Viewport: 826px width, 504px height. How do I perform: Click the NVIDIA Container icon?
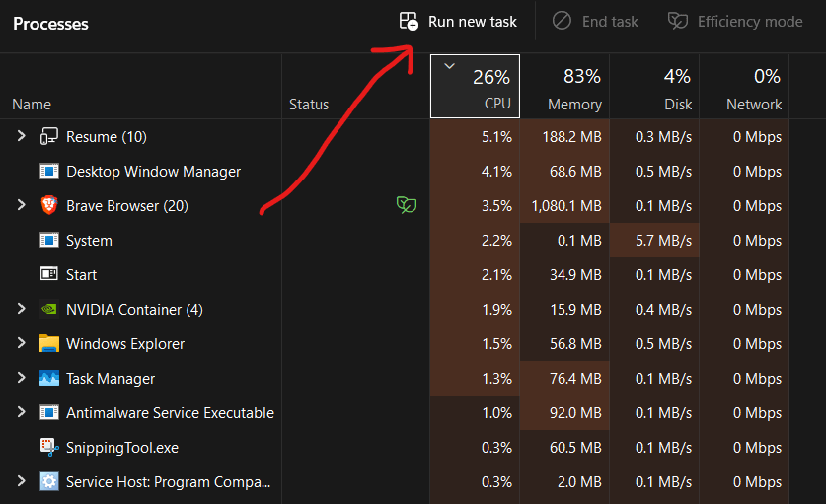point(49,309)
